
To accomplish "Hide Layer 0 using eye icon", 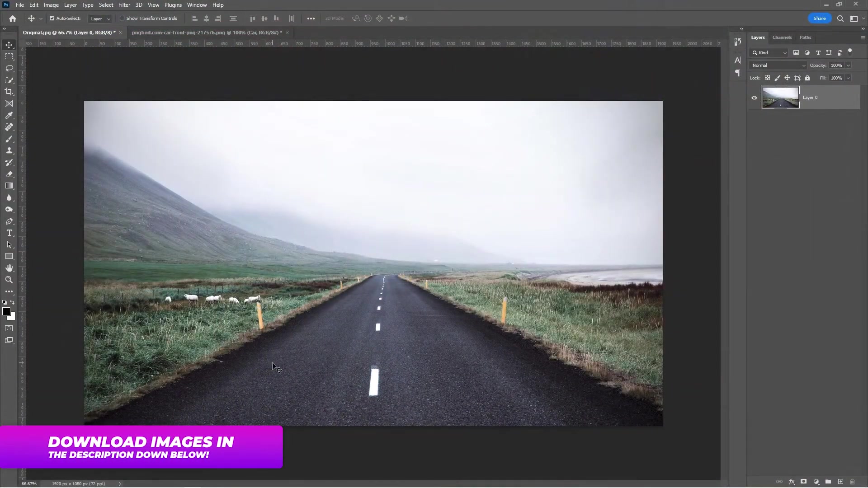I will coord(754,98).
